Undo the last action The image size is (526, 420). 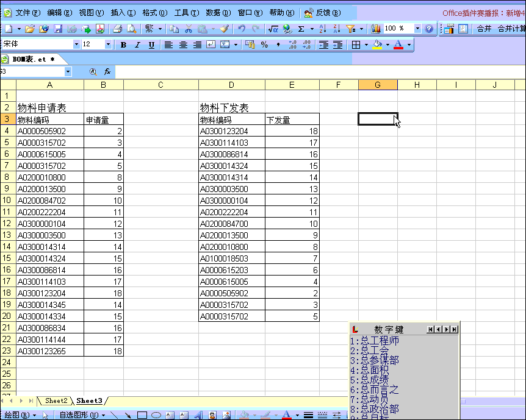(x=241, y=29)
